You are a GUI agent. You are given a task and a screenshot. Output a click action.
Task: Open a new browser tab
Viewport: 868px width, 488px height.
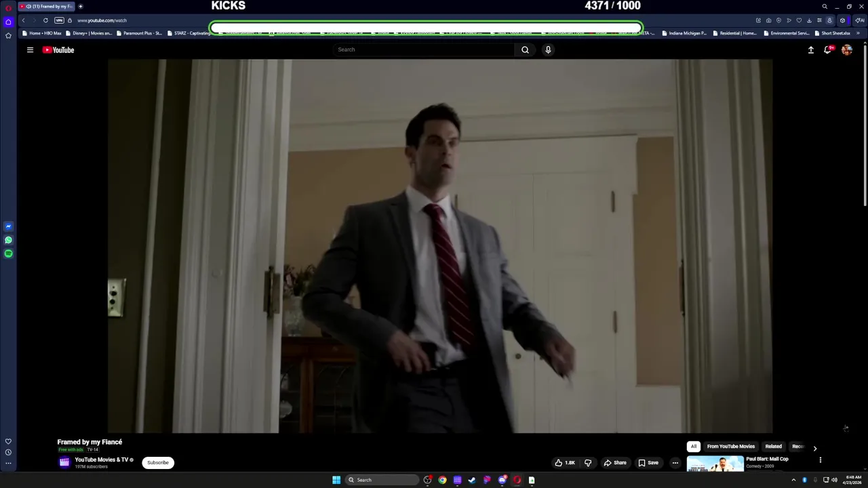[81, 7]
